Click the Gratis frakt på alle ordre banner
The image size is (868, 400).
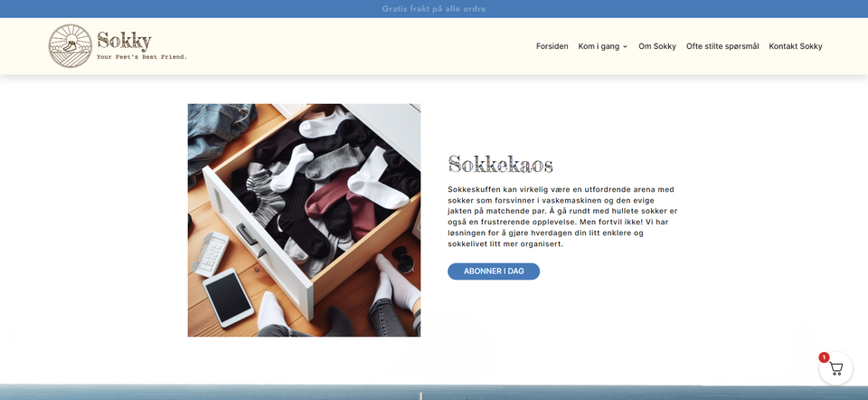[434, 9]
